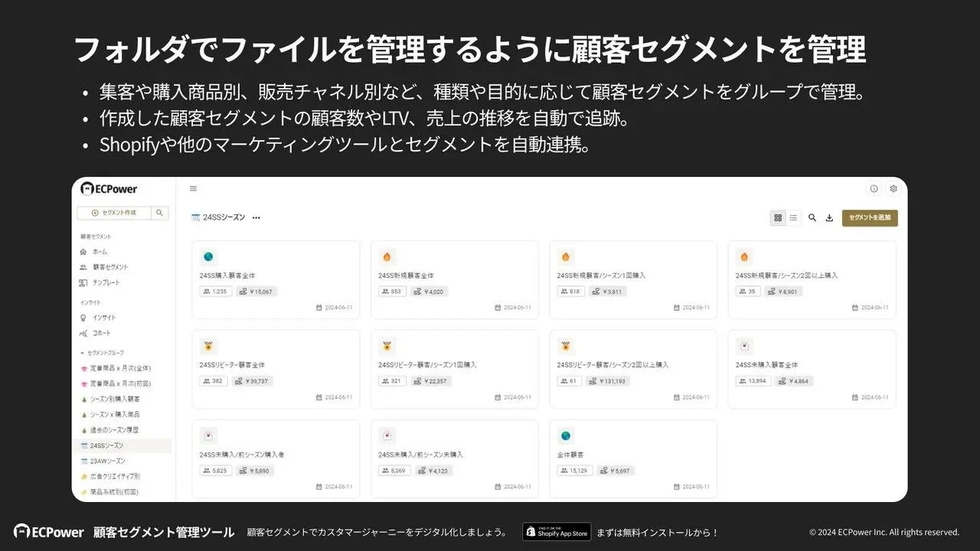
Task: Click the info icon in top bar
Action: 874,189
